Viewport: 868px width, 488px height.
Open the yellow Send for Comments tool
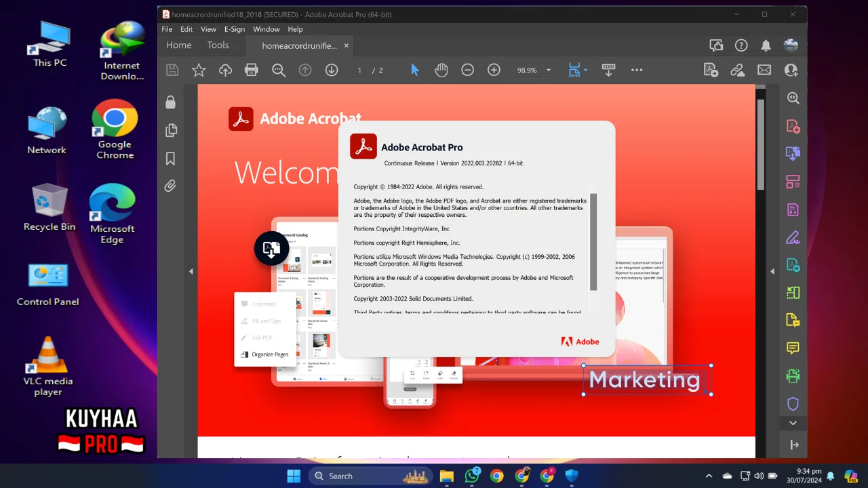point(793,320)
